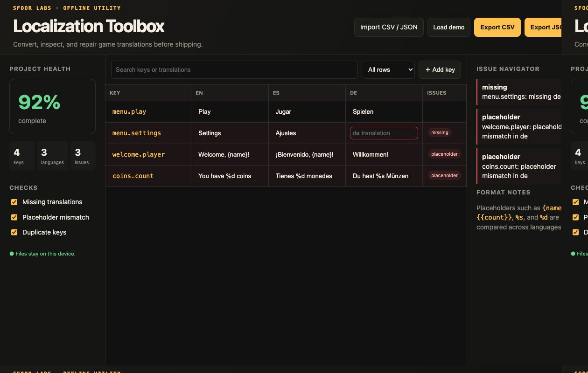Click the ES cell "Jugar"

click(x=307, y=111)
